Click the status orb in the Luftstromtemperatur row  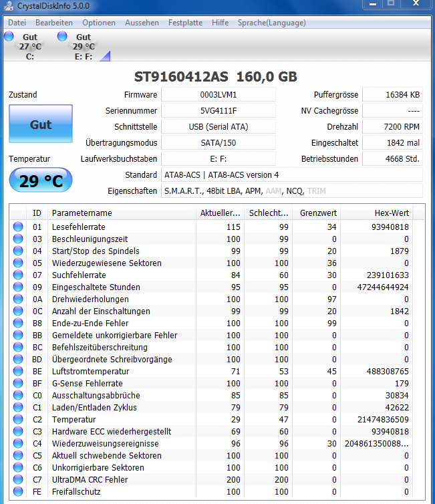(x=18, y=371)
